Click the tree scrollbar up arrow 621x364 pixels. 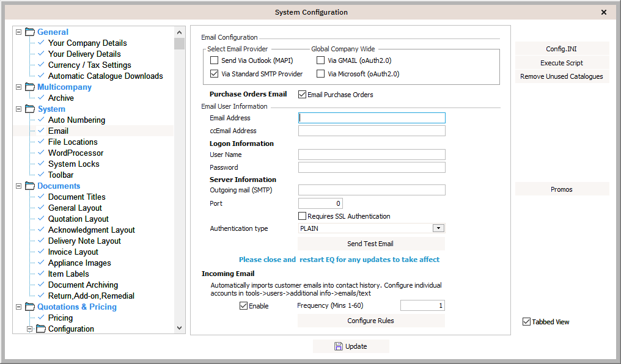click(x=180, y=32)
